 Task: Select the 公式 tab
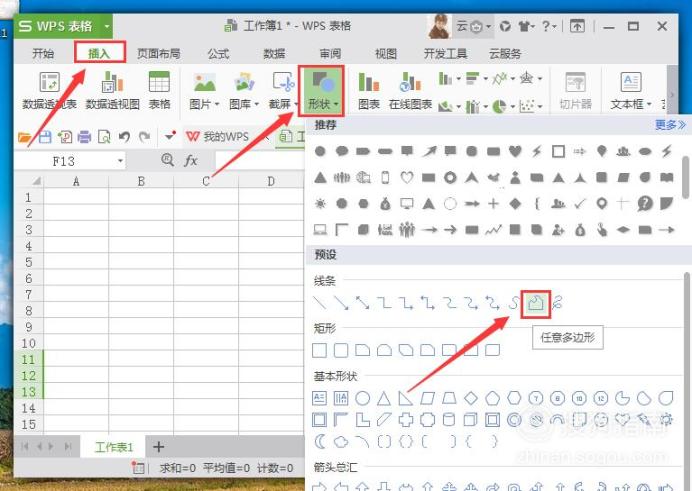[218, 53]
